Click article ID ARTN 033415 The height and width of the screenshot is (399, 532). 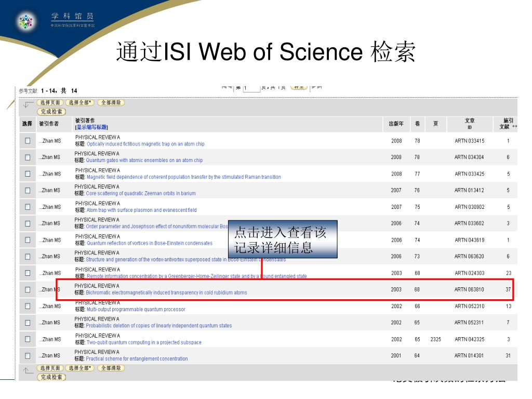click(470, 141)
